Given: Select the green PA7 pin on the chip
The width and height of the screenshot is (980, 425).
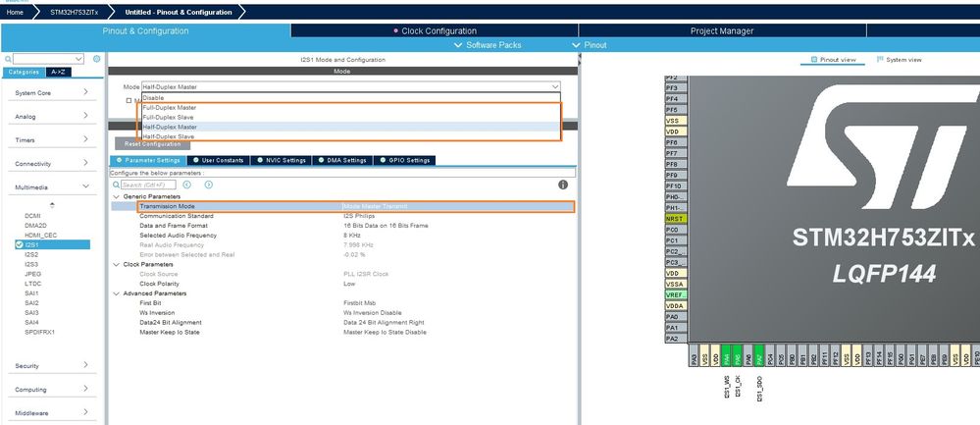Looking at the screenshot, I should [x=758, y=354].
